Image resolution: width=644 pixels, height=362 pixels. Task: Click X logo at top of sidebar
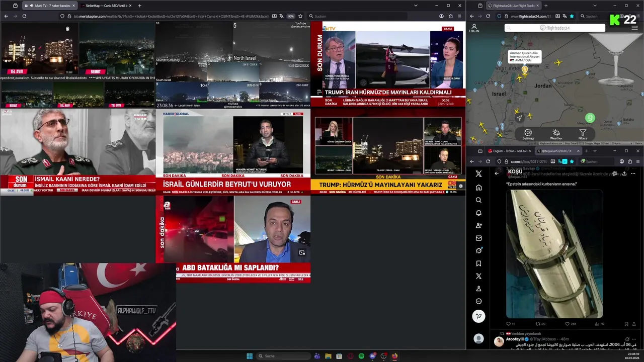point(478,173)
